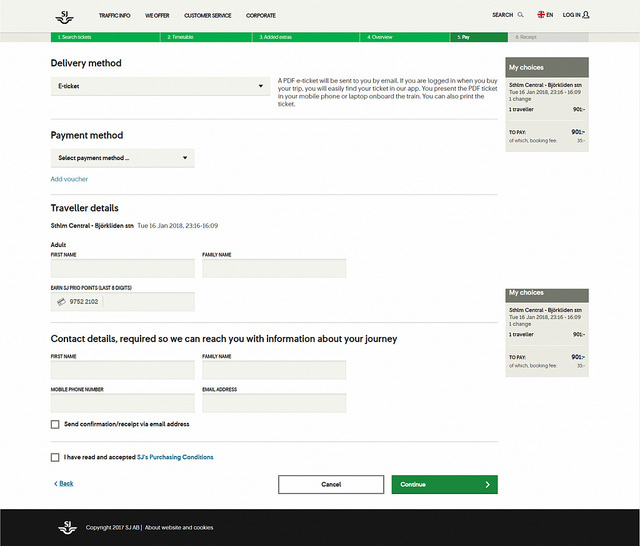Go to step 4 Overview
Viewport: 640px width, 546px height.
pos(405,37)
